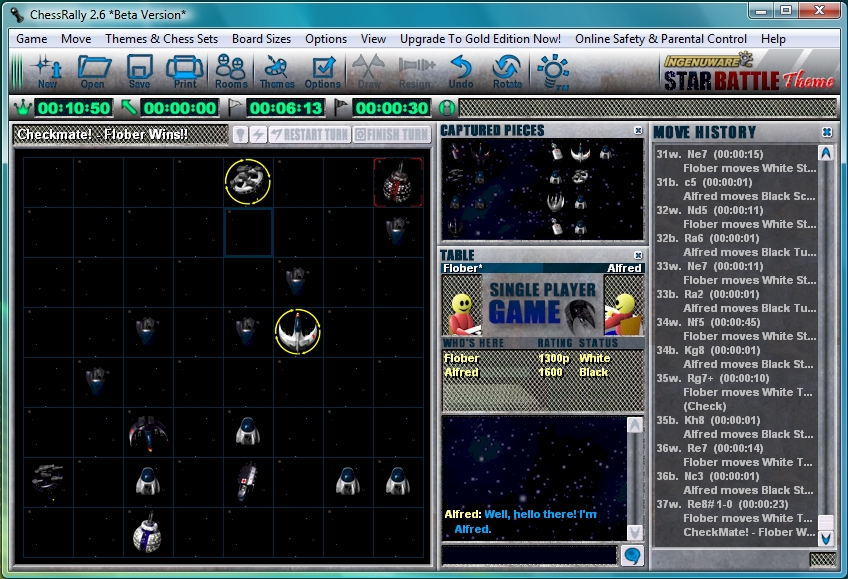Open the Themes & Chess Sets menu
Viewport: 848px width, 579px height.
tap(162, 39)
